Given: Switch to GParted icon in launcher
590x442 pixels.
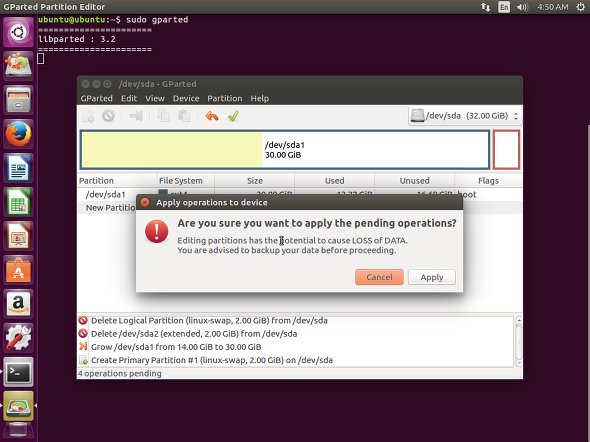Looking at the screenshot, I should [18, 406].
